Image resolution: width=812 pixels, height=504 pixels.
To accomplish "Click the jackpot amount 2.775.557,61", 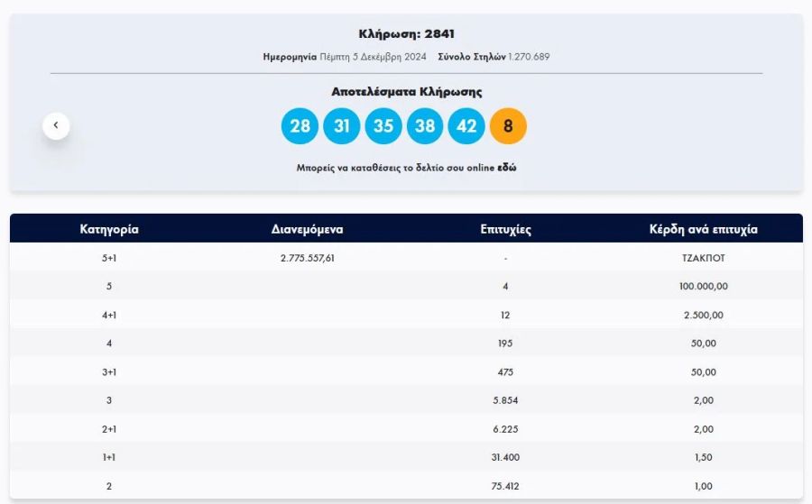I will coord(308,258).
